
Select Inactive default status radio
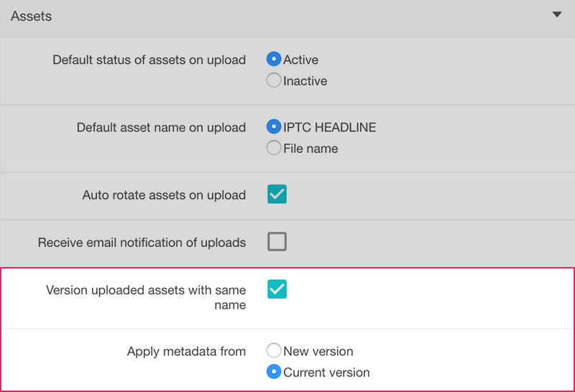click(x=274, y=80)
